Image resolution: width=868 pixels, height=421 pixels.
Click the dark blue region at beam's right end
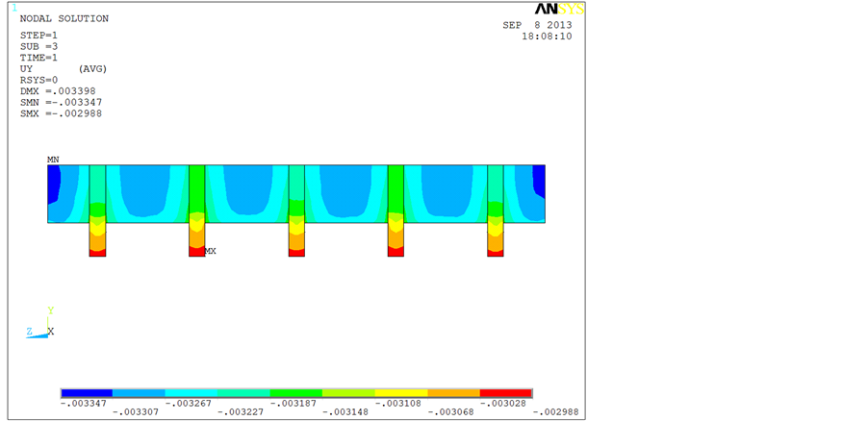click(539, 180)
